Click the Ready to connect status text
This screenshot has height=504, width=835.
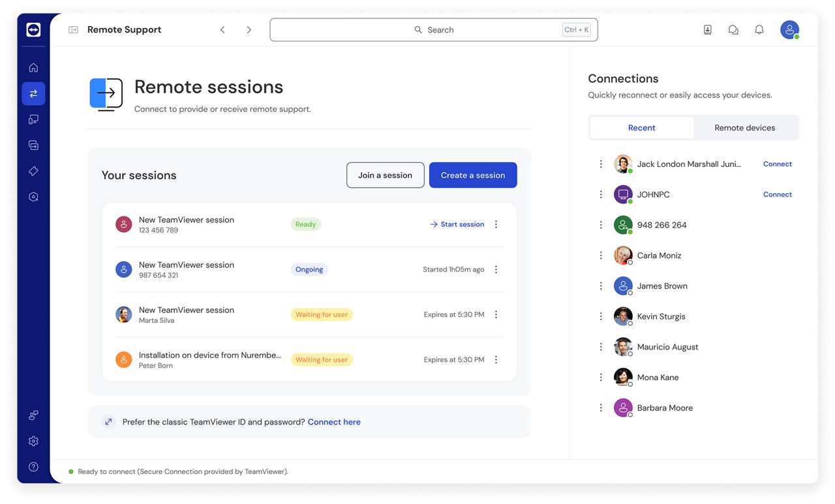[183, 471]
